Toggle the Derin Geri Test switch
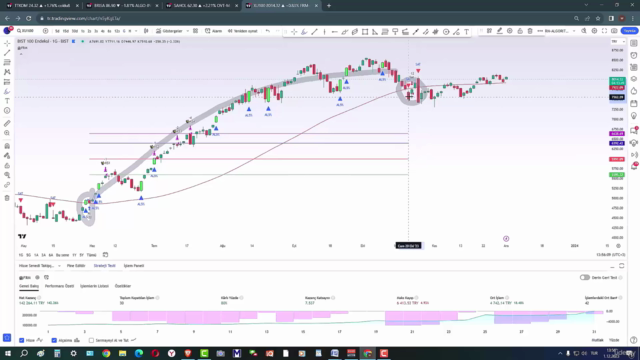This screenshot has height=360, width=640. click(x=584, y=278)
